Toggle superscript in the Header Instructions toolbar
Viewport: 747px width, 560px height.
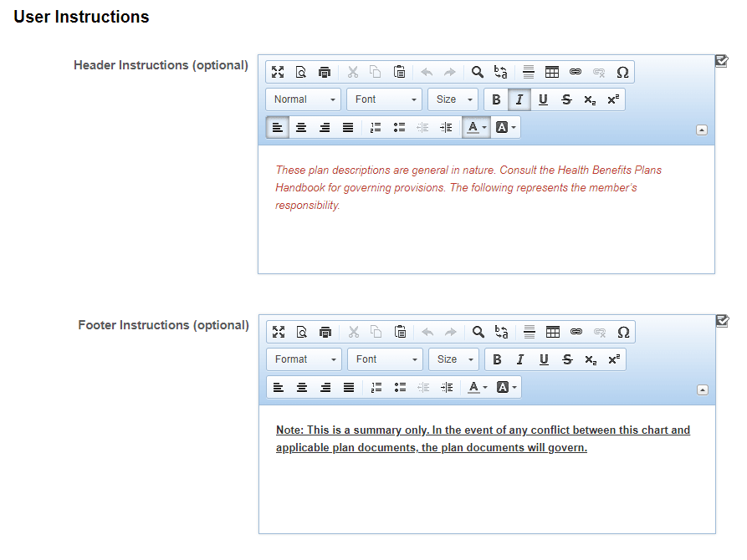[x=612, y=99]
